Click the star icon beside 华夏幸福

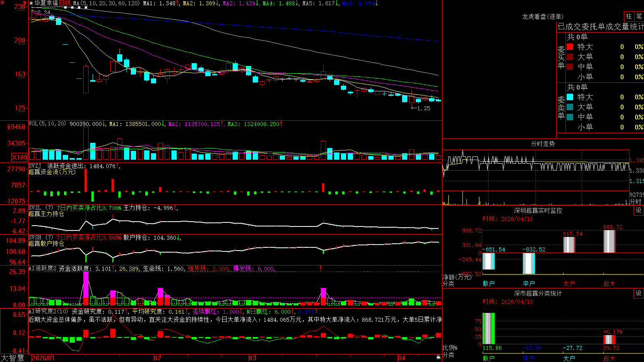[x=31, y=3]
